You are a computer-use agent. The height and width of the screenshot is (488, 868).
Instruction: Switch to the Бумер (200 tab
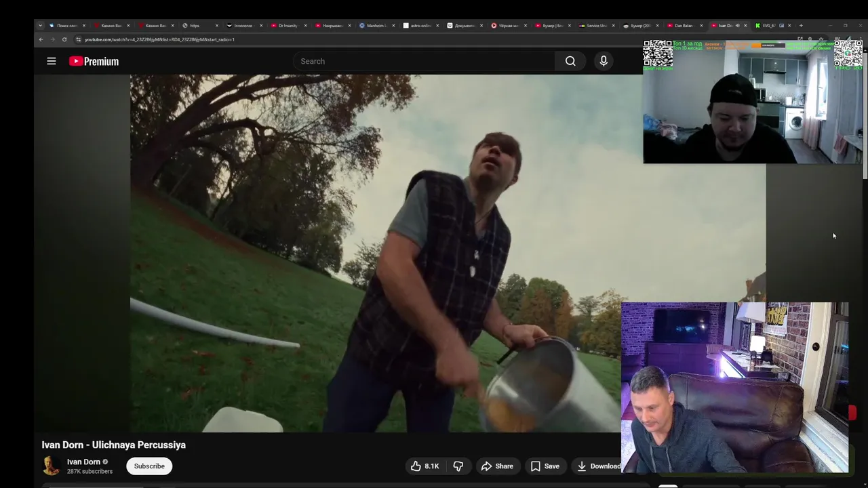tap(641, 26)
